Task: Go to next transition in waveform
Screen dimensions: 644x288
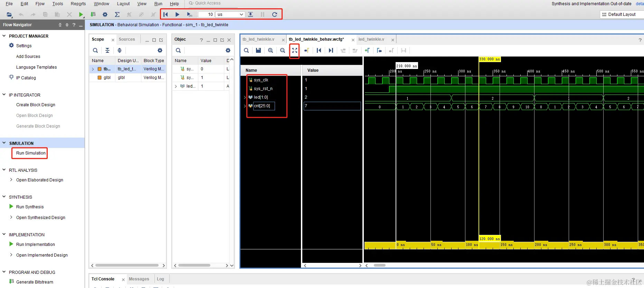Action: (x=355, y=50)
